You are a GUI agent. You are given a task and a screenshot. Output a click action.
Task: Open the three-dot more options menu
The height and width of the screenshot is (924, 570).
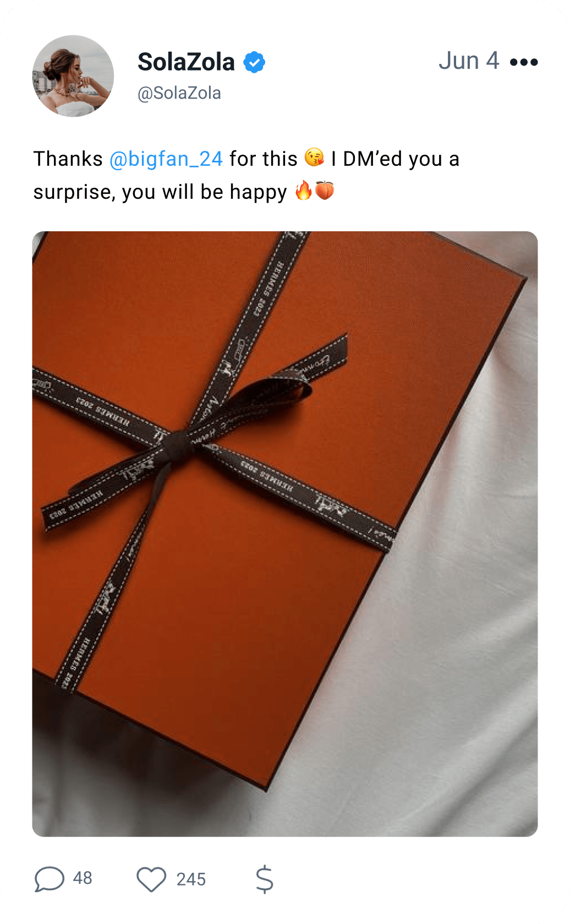click(x=524, y=62)
